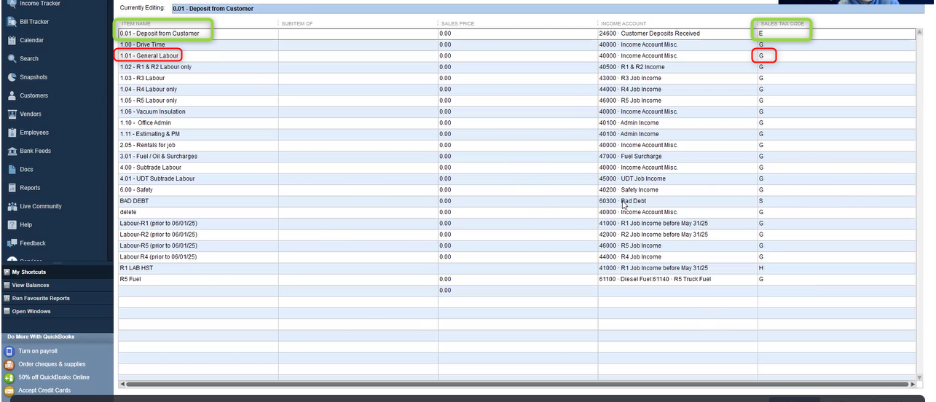Click the 45000 UDT Job Income cell
Viewport: 936px width, 402px height.
[x=678, y=179]
